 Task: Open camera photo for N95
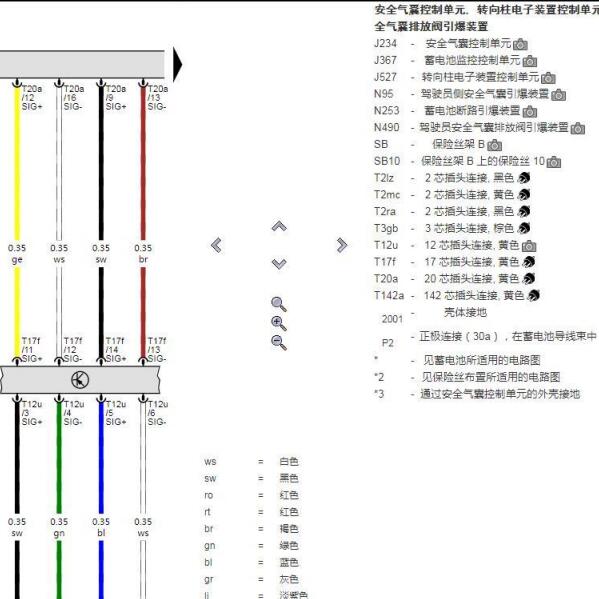point(559,94)
